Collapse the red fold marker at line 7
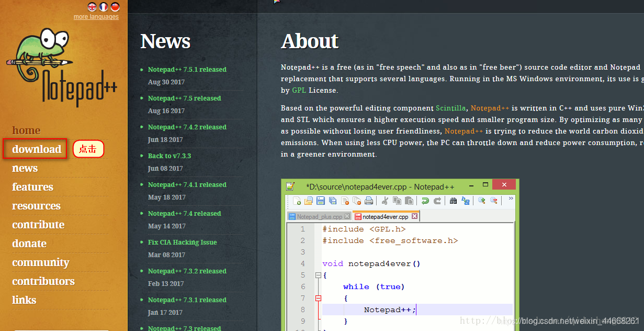 coord(318,298)
